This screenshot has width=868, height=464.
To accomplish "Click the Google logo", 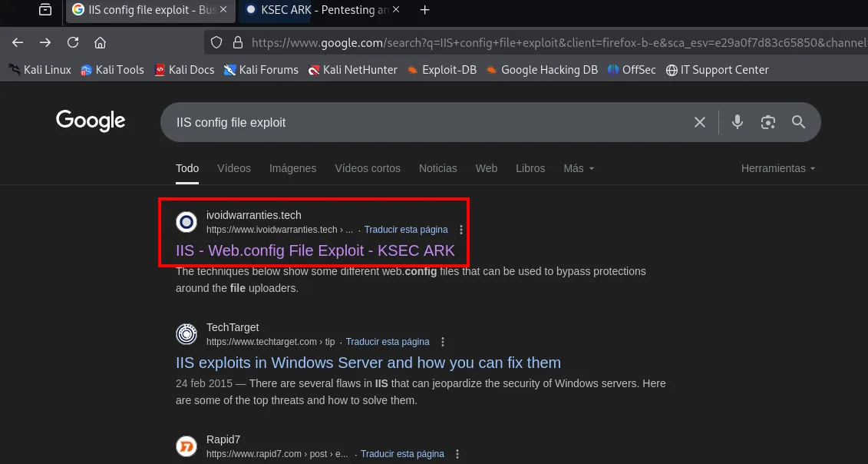I will (91, 121).
